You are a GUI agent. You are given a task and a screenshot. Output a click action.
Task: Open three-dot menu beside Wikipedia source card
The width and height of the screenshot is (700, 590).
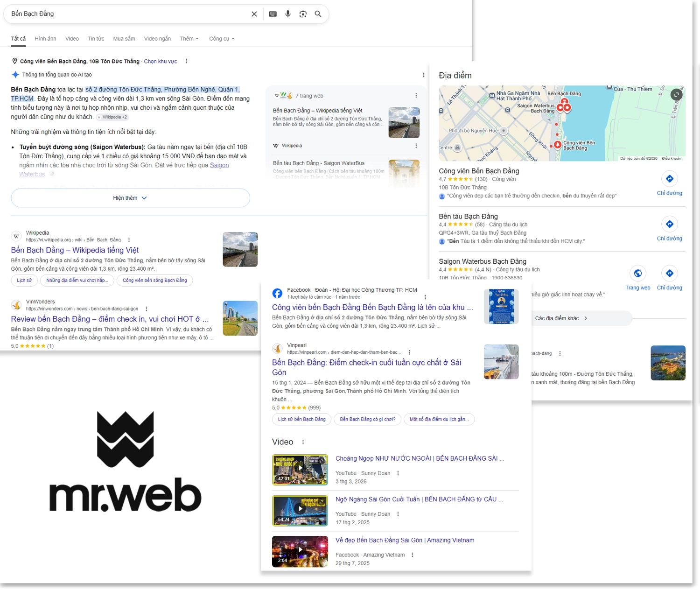point(416,146)
